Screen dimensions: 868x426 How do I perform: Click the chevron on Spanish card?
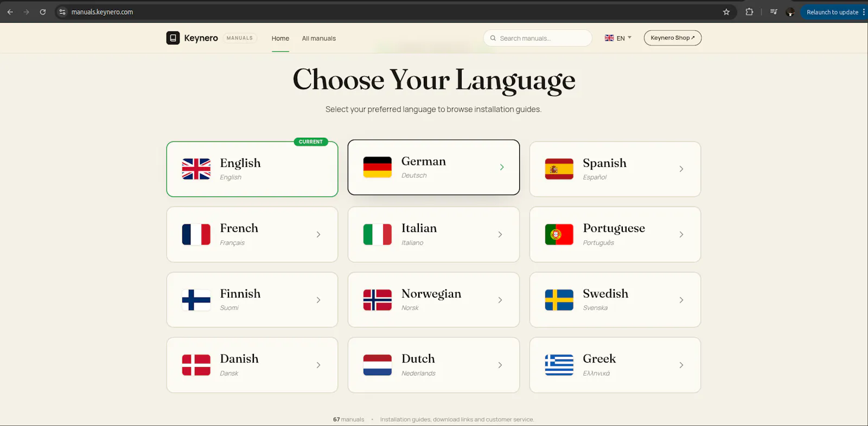tap(681, 169)
